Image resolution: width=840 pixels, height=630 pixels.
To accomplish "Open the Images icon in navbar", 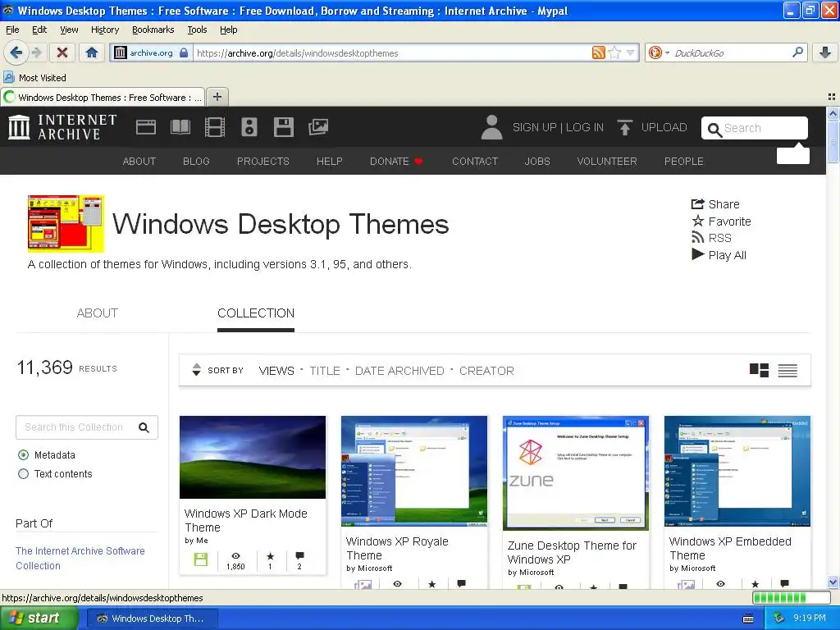I will click(x=318, y=127).
